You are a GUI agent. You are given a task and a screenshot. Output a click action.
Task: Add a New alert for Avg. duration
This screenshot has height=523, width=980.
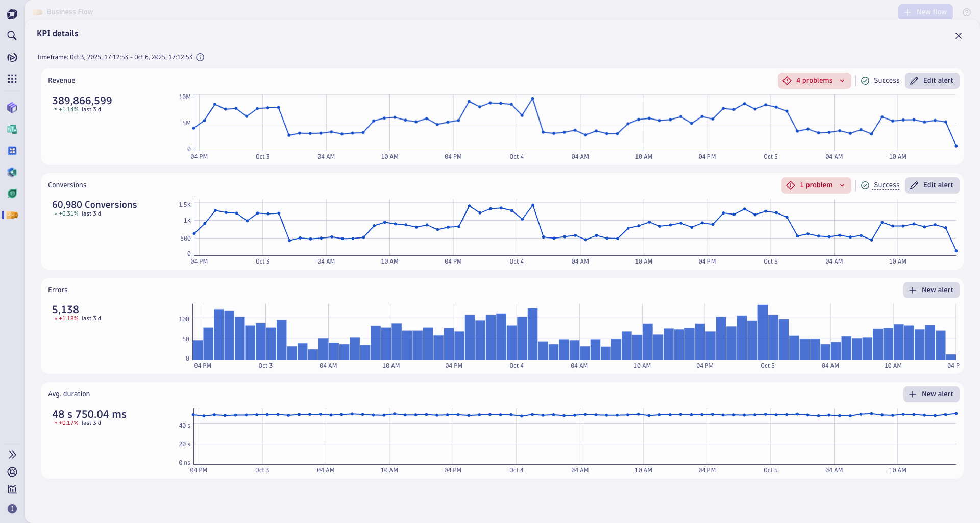931,394
